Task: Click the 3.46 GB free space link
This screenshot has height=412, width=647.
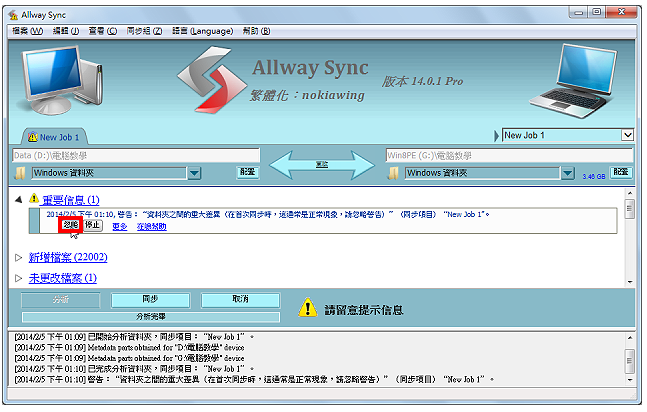Action: pyautogui.click(x=594, y=177)
